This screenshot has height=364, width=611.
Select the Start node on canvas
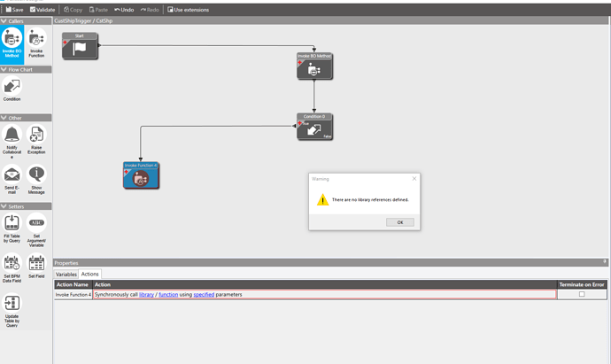[x=80, y=46]
